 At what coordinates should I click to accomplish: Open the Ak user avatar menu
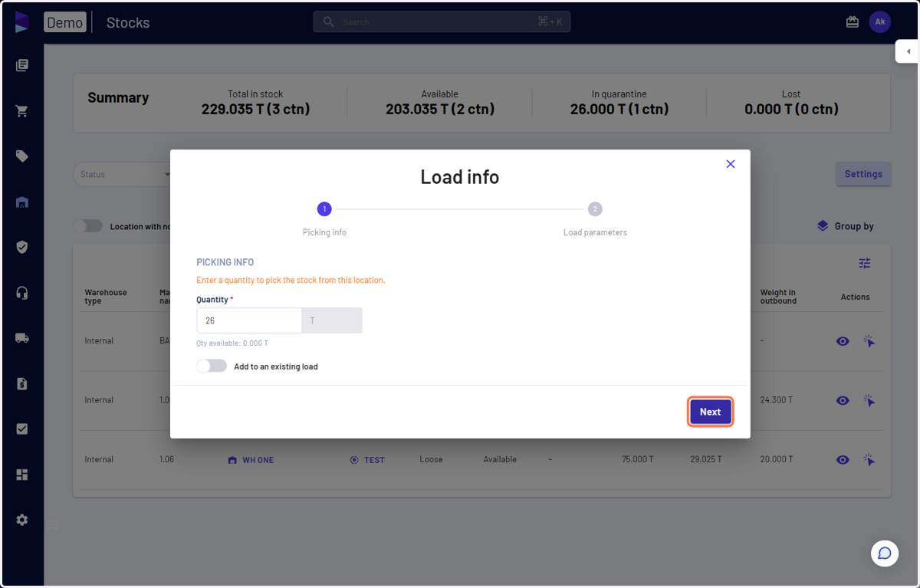tap(880, 22)
